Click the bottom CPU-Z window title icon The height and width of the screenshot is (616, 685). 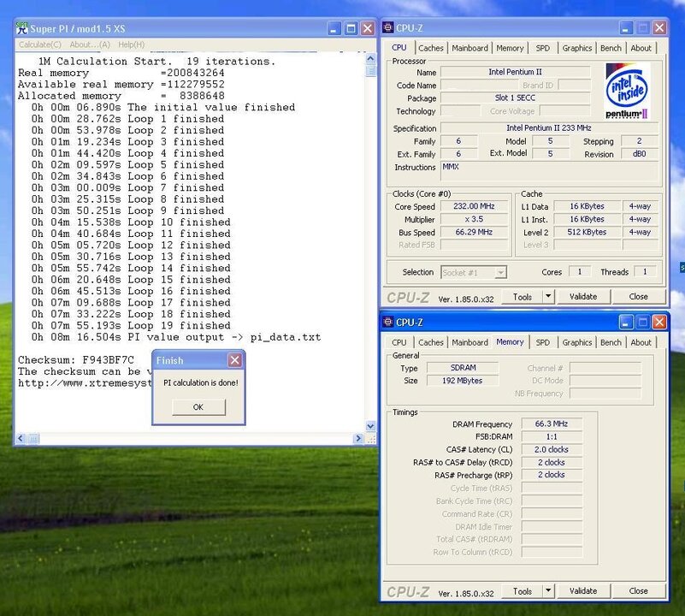[x=388, y=323]
